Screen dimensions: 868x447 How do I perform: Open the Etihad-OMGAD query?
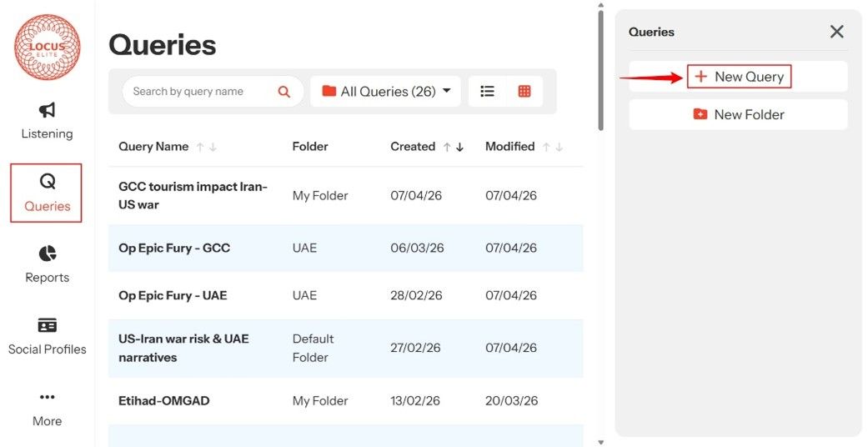coord(164,401)
